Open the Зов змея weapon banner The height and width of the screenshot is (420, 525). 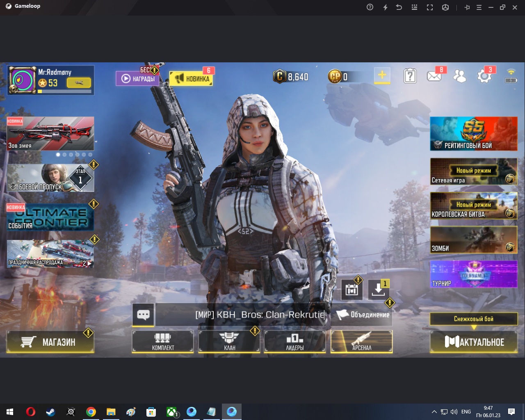[x=50, y=134]
